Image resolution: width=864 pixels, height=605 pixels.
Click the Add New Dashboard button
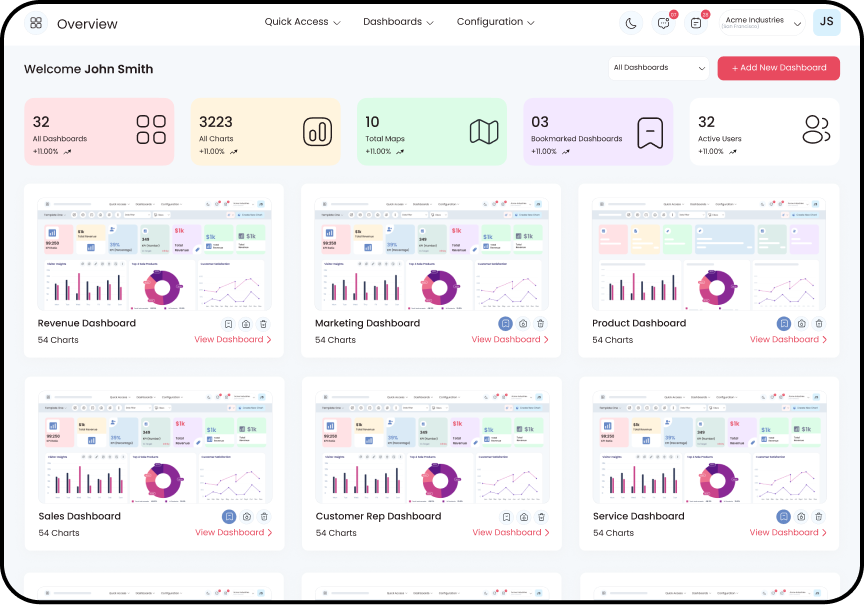coord(778,68)
